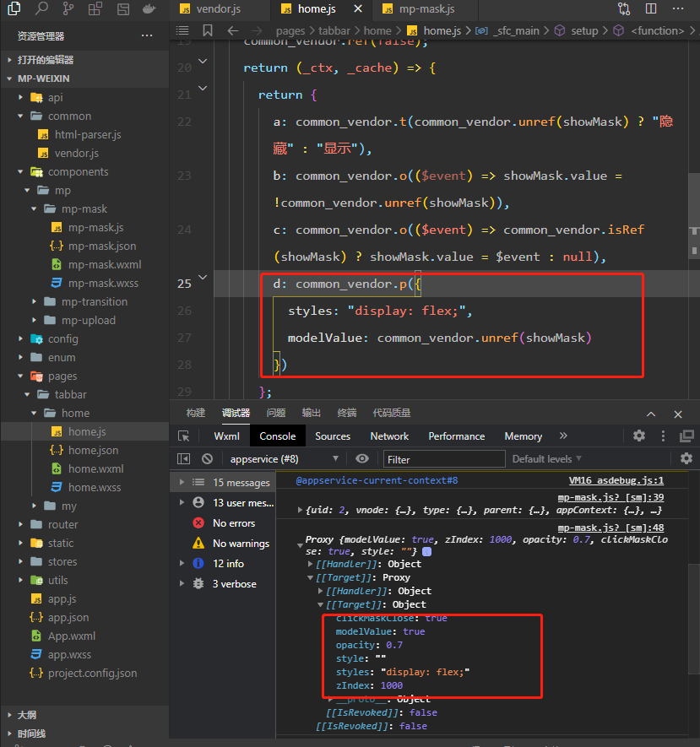Switch to the Network tab
This screenshot has height=747, width=700.
[x=389, y=436]
